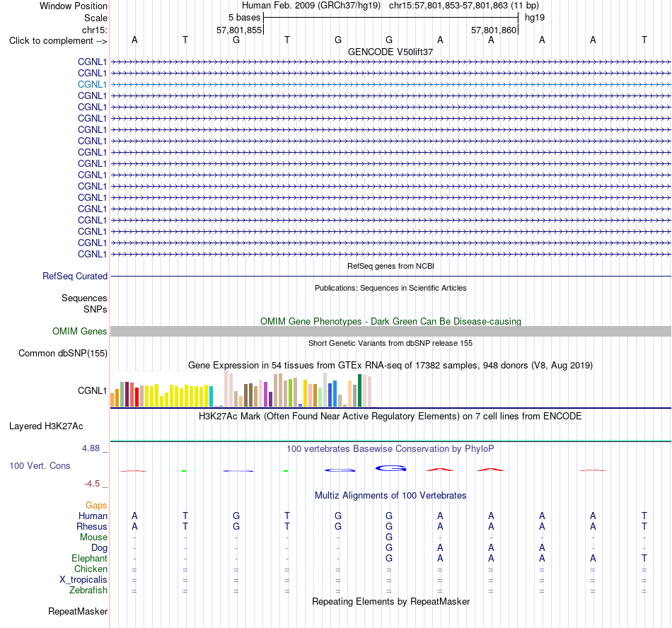The image size is (672, 628).
Task: Click the single G base in Mouse row
Action: point(389,537)
